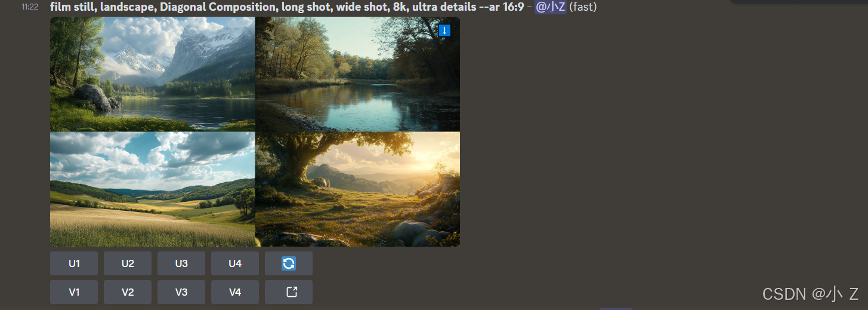
Task: Click the U3 upscale button
Action: (x=181, y=263)
